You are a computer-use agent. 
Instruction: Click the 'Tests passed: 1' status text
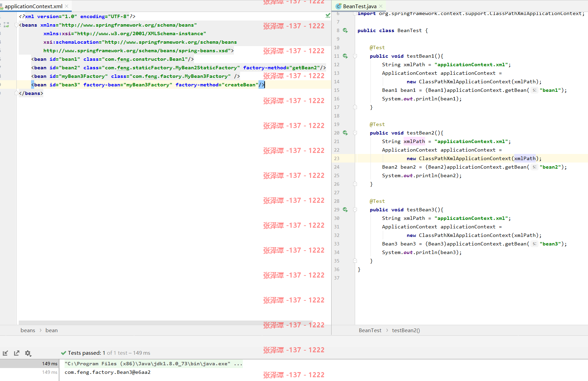(x=86, y=353)
